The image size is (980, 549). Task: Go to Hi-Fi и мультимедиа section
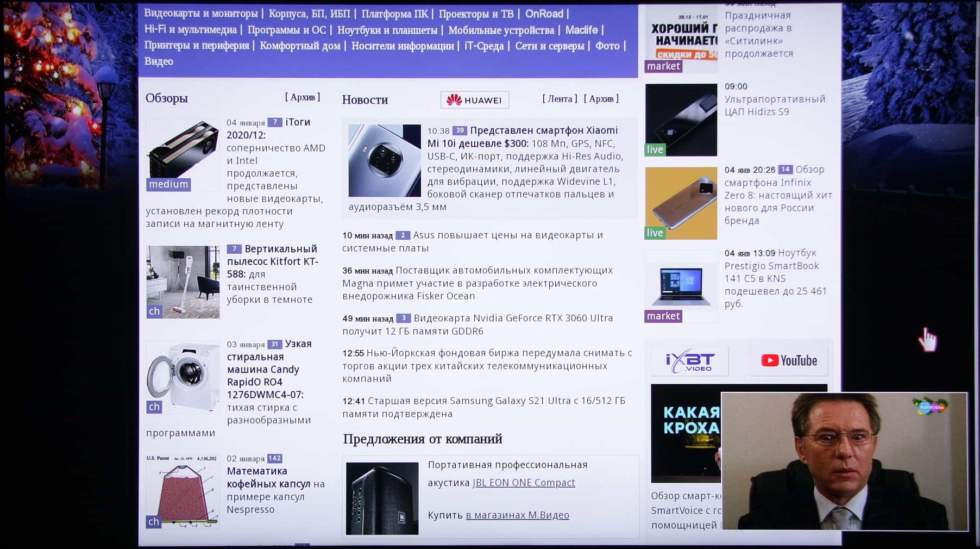191,30
